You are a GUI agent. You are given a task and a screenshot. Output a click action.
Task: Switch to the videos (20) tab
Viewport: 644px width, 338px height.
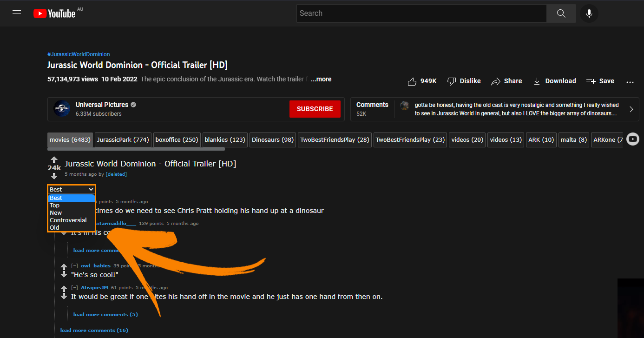[467, 140]
